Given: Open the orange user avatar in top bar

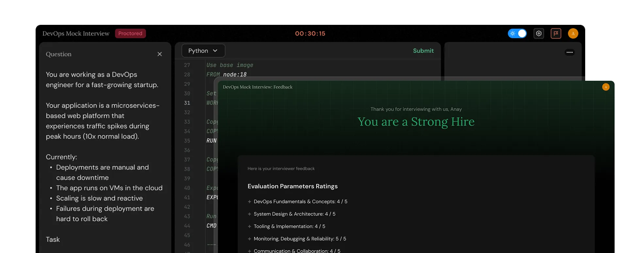Looking at the screenshot, I should click(573, 33).
